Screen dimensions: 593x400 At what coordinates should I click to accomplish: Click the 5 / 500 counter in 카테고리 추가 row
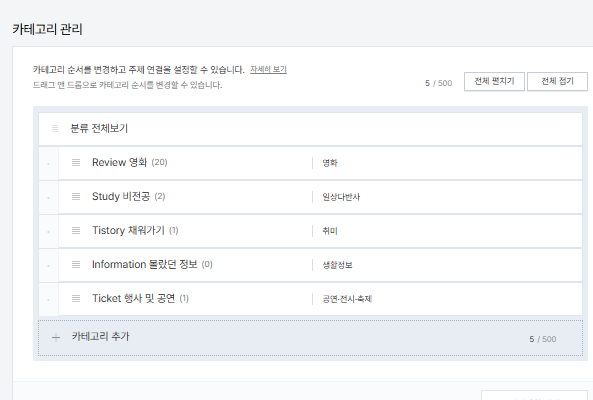click(543, 339)
